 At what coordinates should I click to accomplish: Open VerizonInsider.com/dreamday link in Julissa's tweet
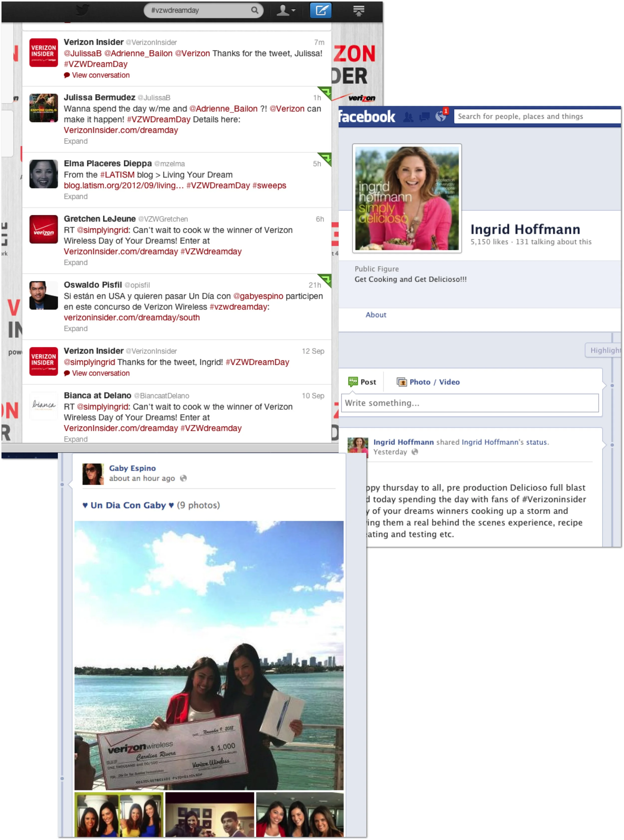click(x=121, y=130)
